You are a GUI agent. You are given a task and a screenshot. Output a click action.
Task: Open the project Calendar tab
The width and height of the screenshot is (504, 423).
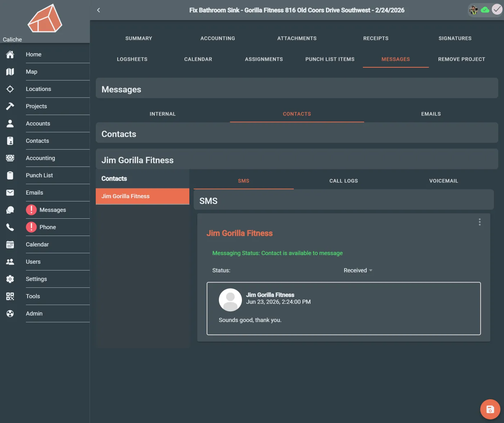click(198, 59)
